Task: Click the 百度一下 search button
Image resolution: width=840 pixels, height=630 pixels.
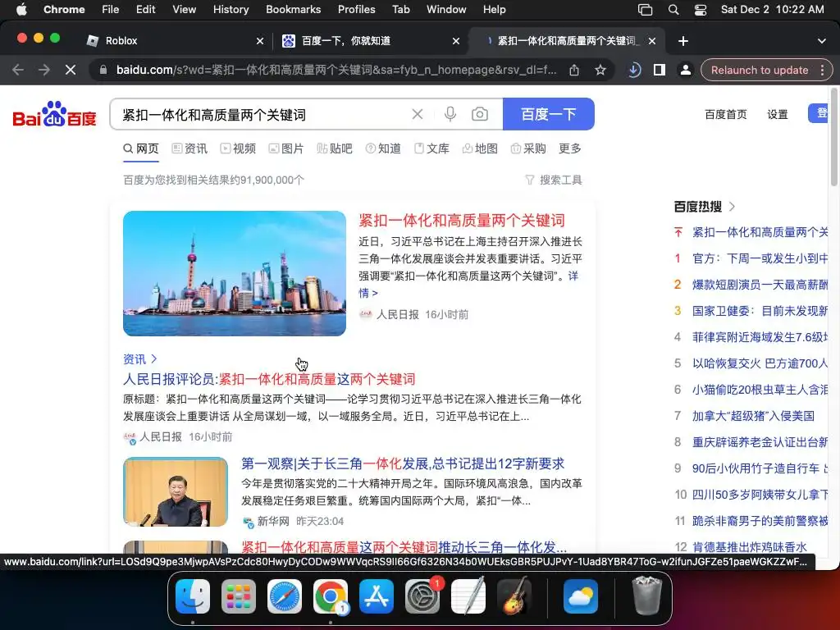Action: point(549,114)
